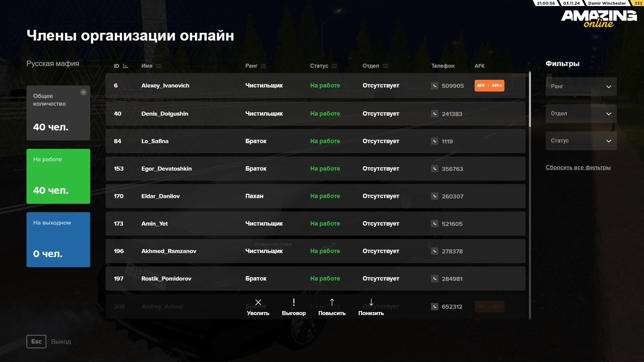Select the На работе green card
Image resolution: width=644 pixels, height=362 pixels.
pos(58,176)
